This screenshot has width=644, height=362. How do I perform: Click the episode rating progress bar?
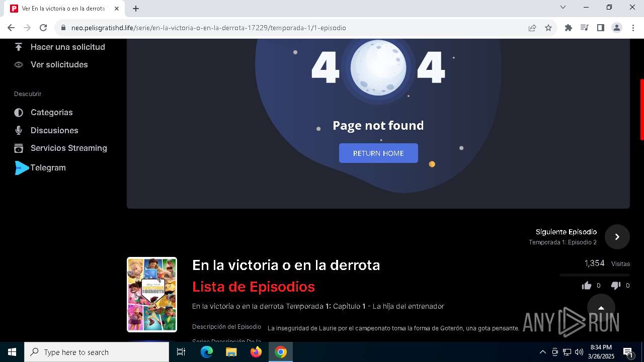[595, 275]
